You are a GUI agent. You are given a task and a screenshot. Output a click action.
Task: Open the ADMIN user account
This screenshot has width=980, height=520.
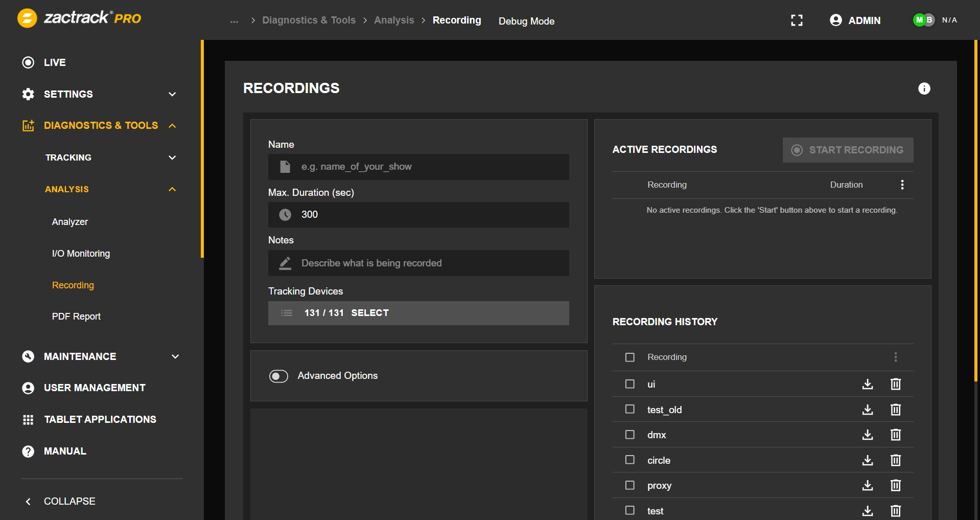(855, 20)
